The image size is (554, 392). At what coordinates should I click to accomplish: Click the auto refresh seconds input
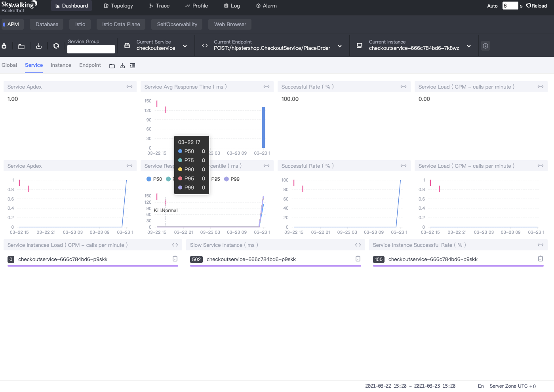tap(510, 6)
